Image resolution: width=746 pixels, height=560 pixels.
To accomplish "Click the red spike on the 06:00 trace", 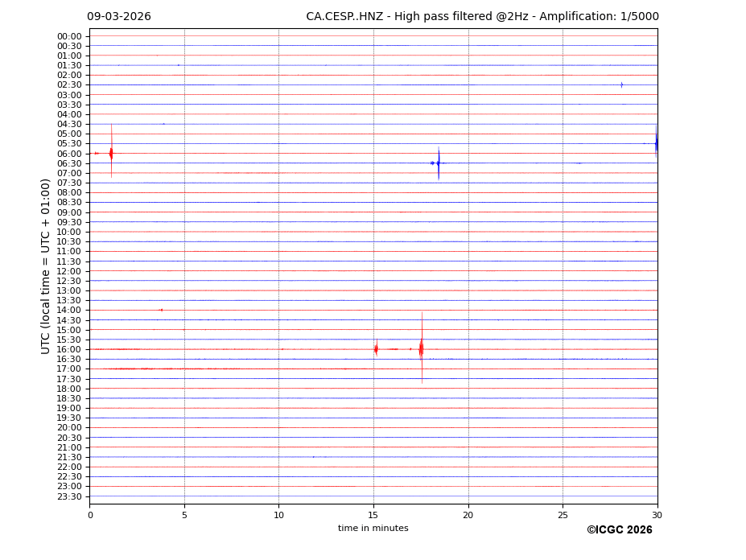I will coord(111,153).
